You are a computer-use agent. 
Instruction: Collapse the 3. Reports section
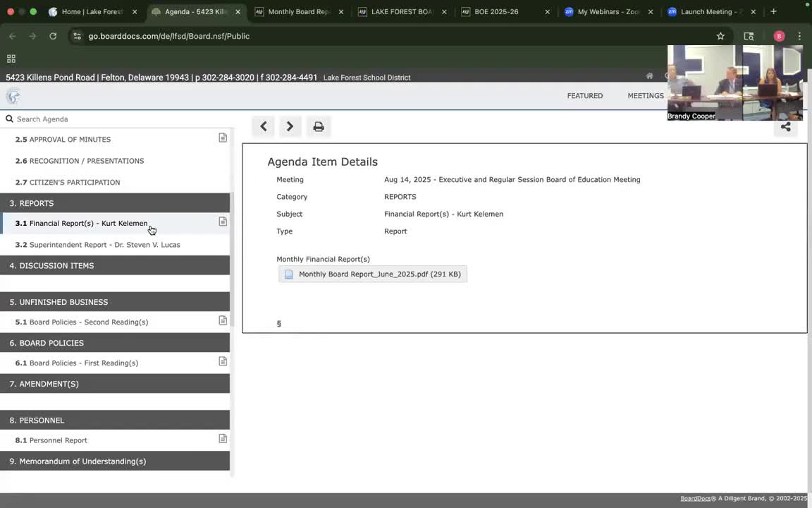coord(115,203)
